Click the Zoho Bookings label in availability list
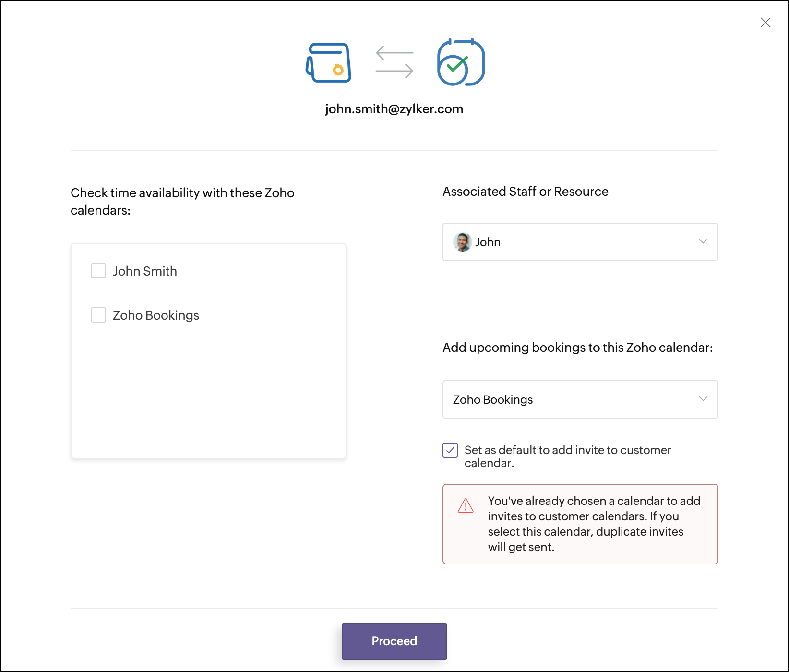Image resolution: width=789 pixels, height=672 pixels. [156, 315]
